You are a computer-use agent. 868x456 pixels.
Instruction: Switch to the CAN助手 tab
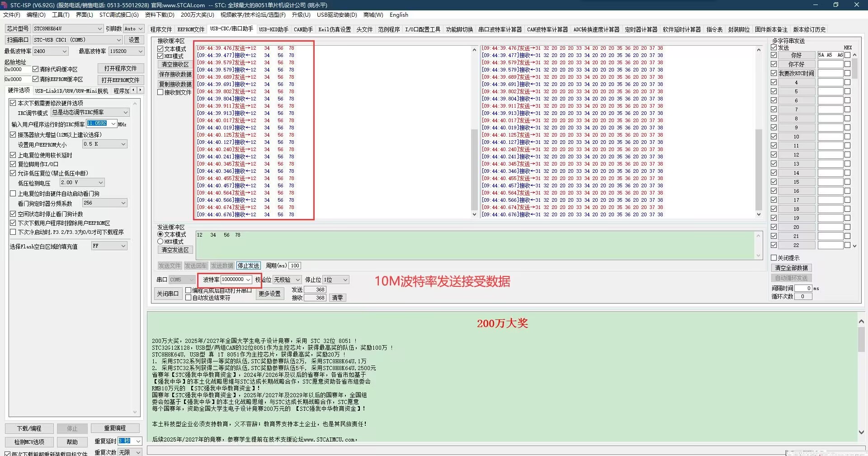pyautogui.click(x=303, y=29)
